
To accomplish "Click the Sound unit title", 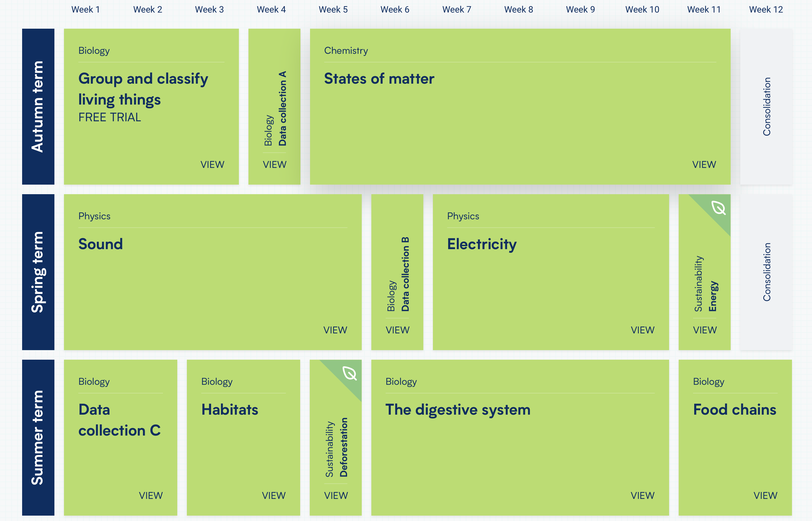I will click(x=100, y=244).
